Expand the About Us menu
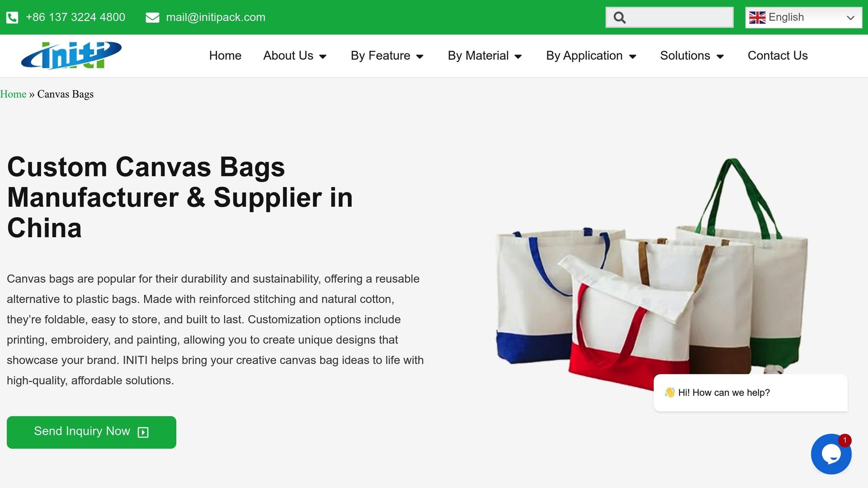This screenshot has height=488, width=868. (x=295, y=55)
